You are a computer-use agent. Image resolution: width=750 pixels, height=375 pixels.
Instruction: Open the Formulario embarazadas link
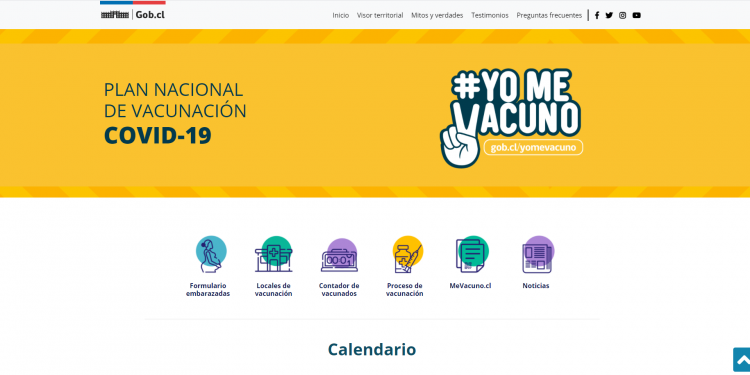coord(208,289)
